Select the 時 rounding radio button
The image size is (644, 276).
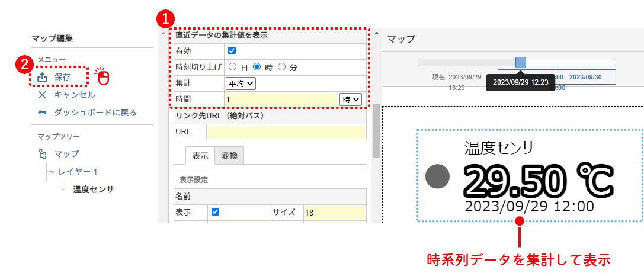tap(257, 67)
